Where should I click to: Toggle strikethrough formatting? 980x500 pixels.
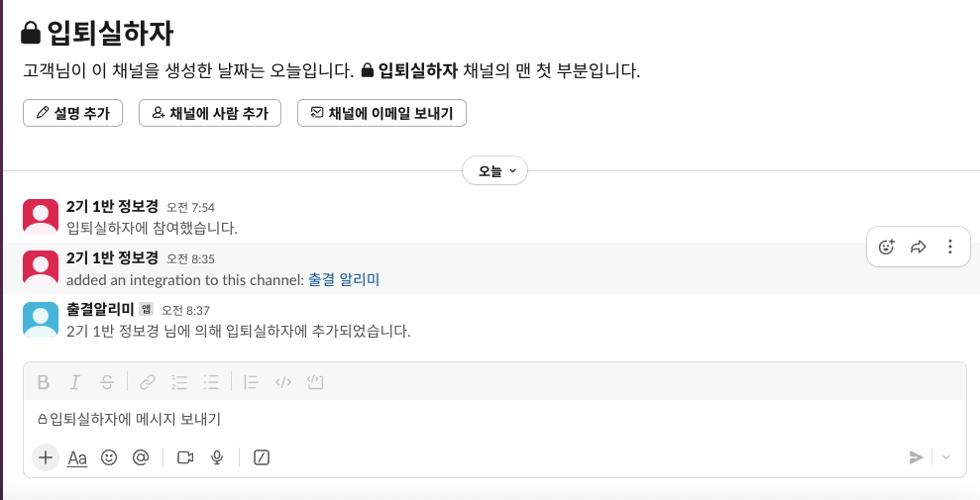point(107,382)
